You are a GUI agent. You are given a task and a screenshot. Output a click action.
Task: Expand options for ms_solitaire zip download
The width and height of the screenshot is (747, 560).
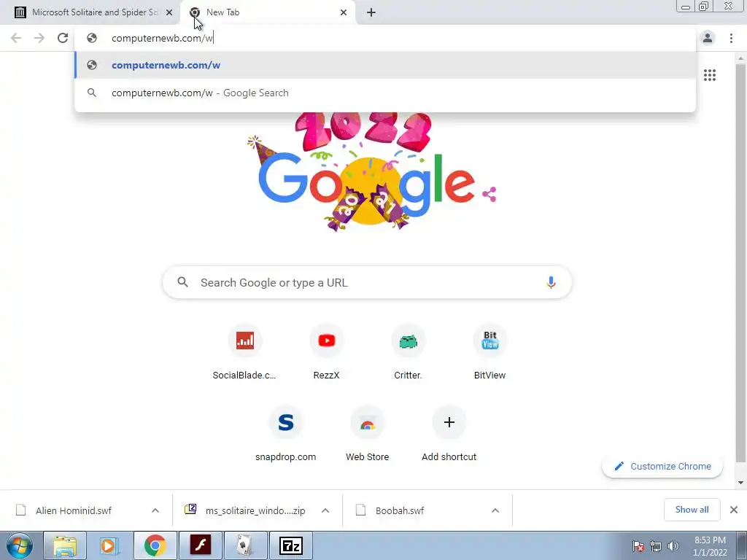pyautogui.click(x=325, y=510)
